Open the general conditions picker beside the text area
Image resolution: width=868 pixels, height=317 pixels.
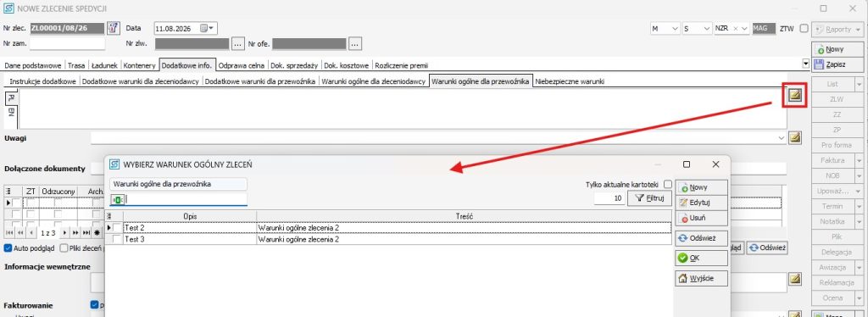(x=795, y=96)
